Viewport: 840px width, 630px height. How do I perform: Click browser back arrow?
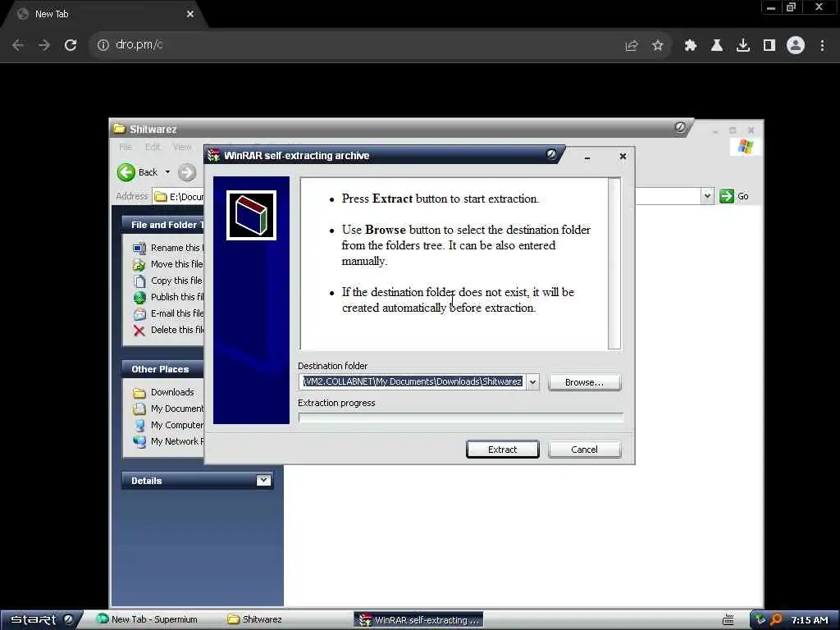[18, 45]
